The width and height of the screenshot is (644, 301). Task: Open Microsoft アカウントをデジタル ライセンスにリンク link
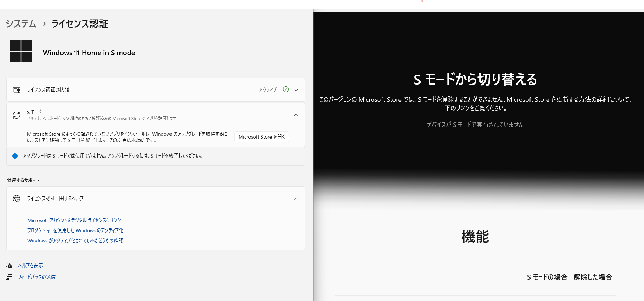click(74, 220)
